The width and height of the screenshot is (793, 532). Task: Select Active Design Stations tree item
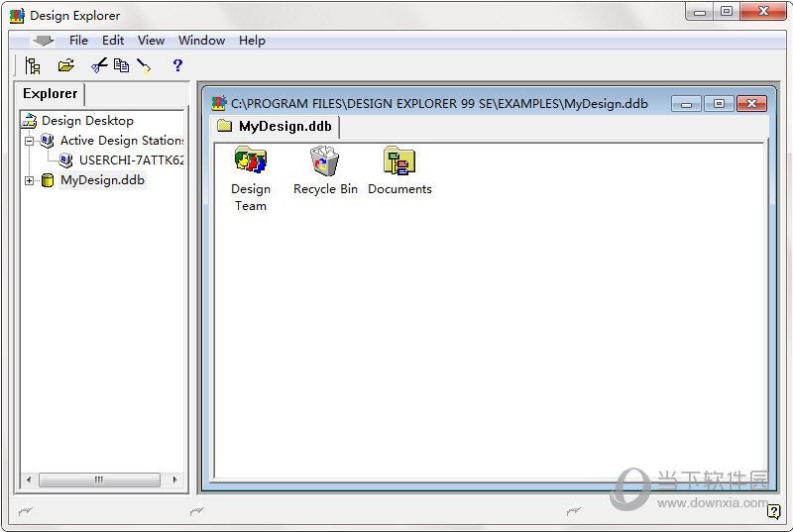coord(122,140)
